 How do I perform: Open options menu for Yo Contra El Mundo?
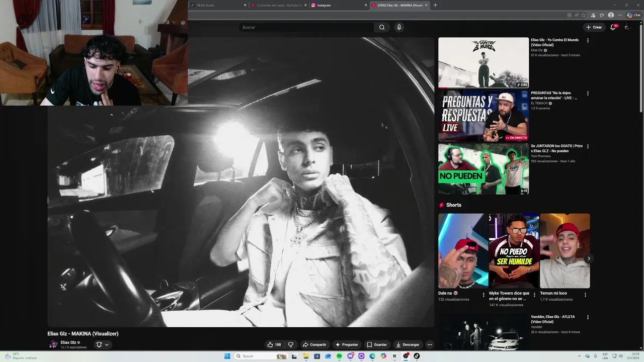click(x=588, y=40)
